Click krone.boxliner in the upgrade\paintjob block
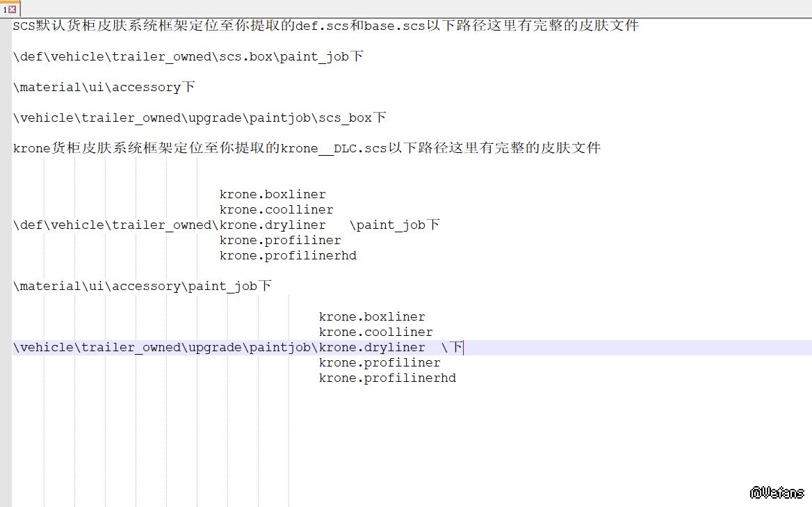 [x=372, y=316]
